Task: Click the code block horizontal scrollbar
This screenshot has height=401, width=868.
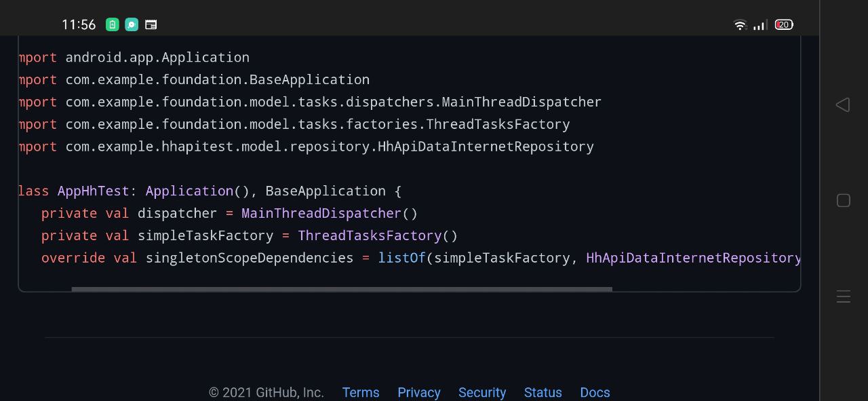Action: pyautogui.click(x=342, y=289)
